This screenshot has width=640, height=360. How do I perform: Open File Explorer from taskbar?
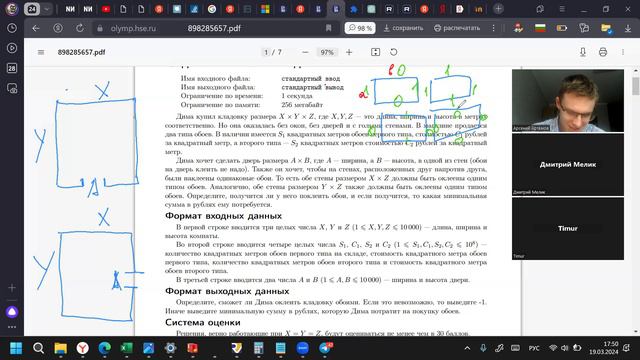point(60,348)
